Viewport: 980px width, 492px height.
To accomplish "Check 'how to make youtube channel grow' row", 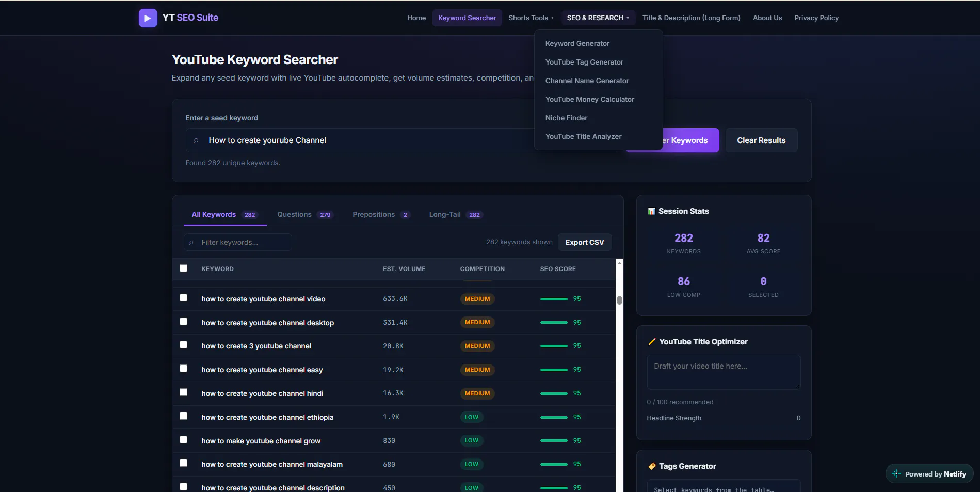I will pos(183,440).
